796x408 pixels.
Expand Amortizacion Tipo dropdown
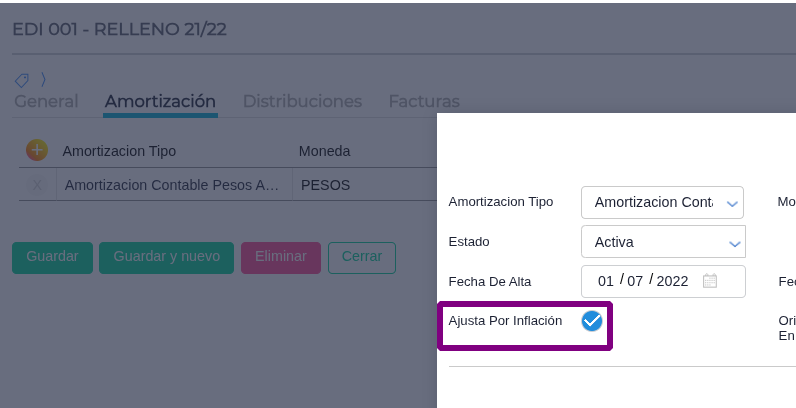coord(662,202)
